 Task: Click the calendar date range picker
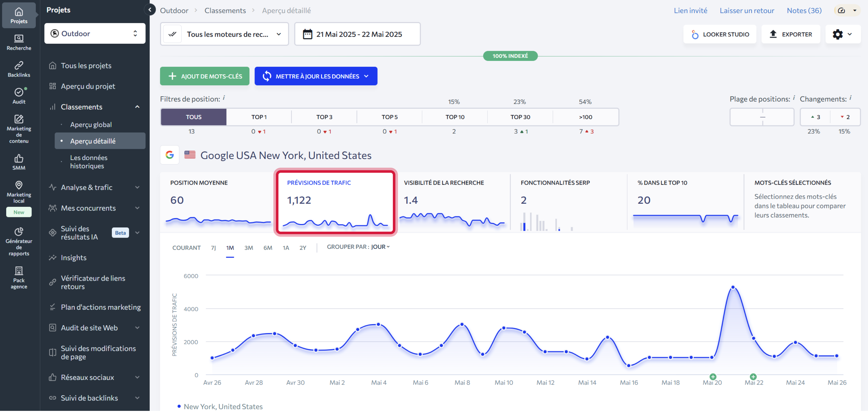point(358,34)
